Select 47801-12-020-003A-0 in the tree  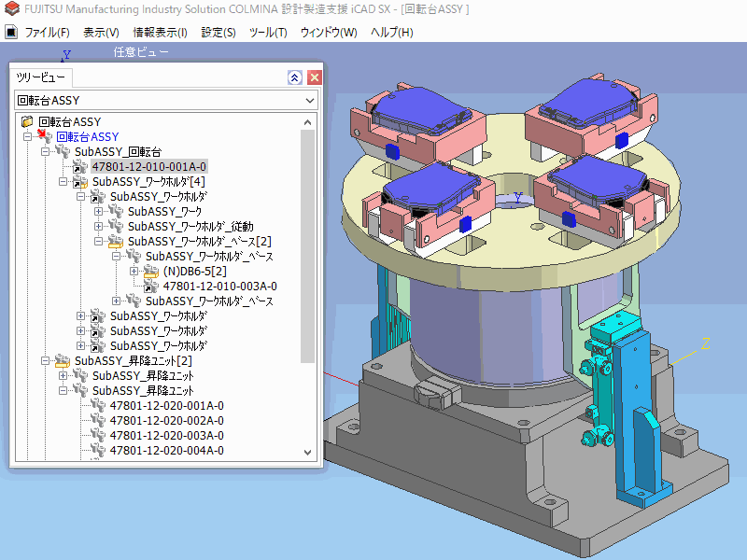tap(166, 436)
